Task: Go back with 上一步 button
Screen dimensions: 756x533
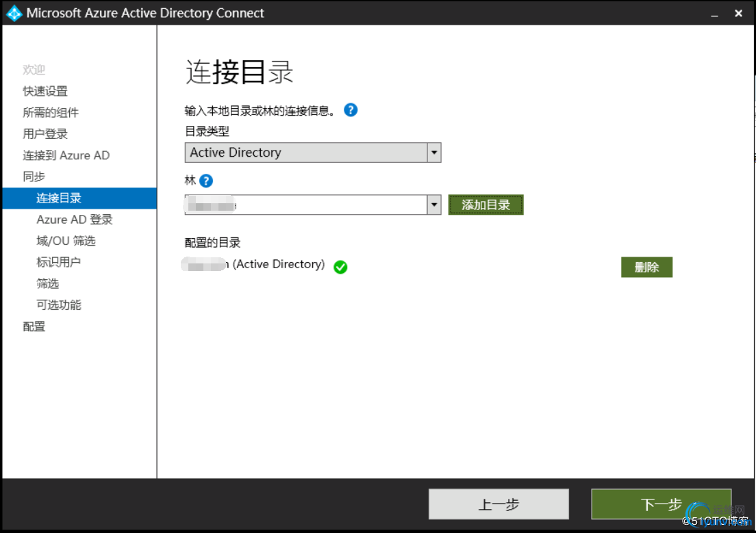Action: (499, 504)
